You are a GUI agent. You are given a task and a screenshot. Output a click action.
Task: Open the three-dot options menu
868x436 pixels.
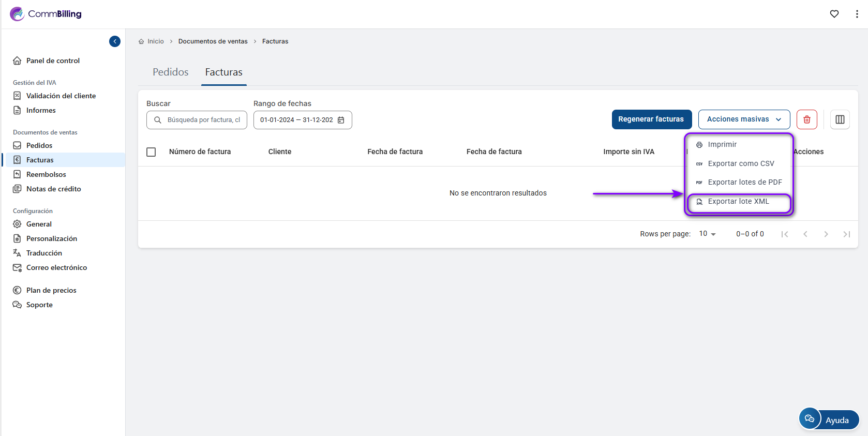coord(857,14)
